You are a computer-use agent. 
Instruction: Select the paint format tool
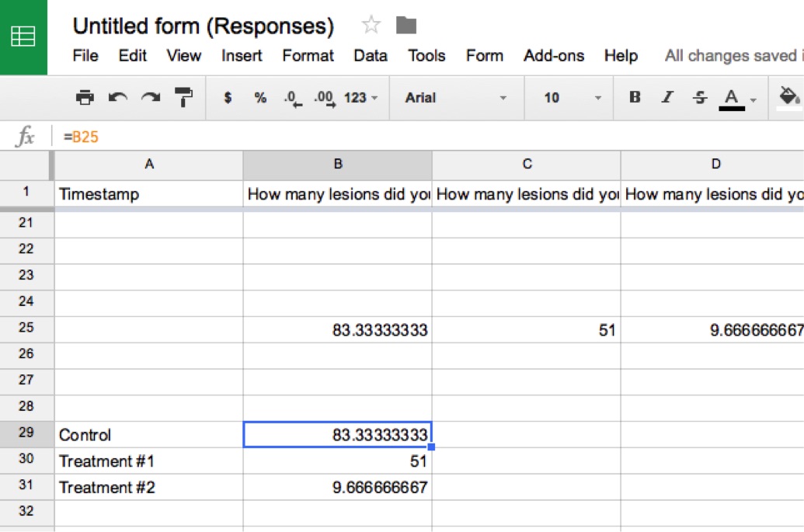183,98
